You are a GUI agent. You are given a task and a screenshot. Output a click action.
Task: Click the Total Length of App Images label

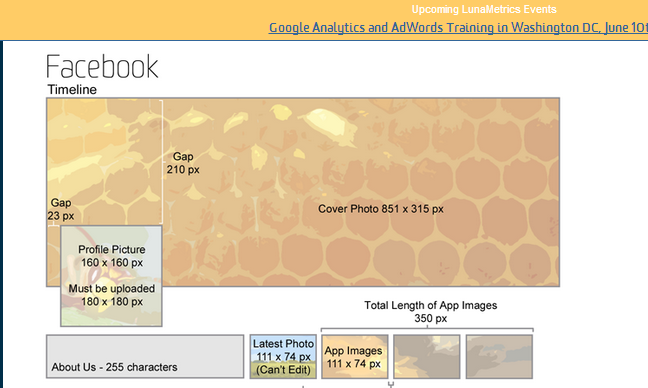430,312
